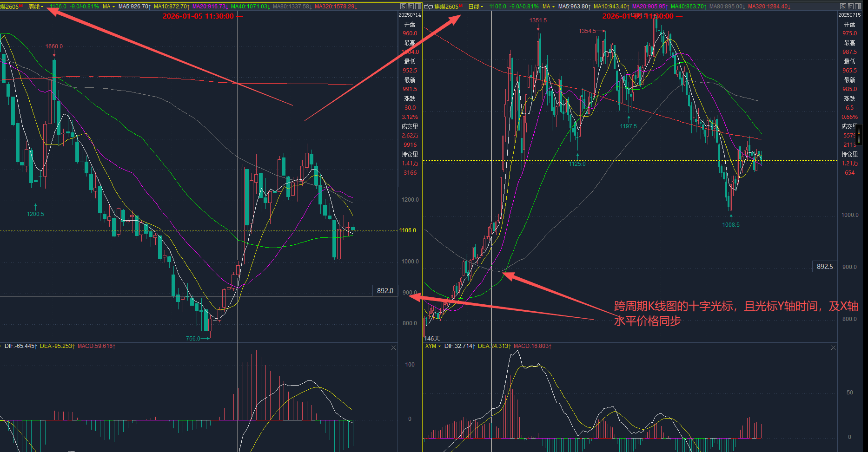Open the 周线 period dropdown

coord(35,7)
